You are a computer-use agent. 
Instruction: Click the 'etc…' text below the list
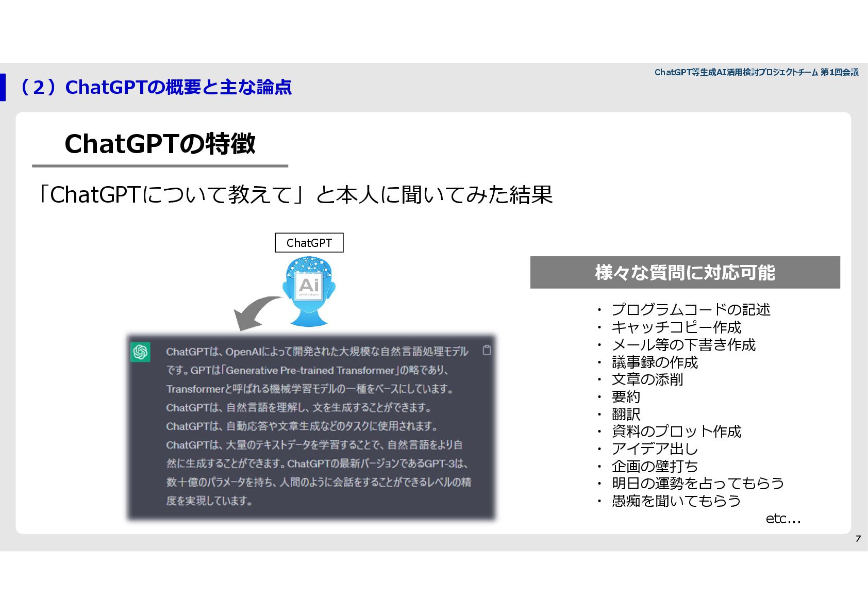pos(783,518)
